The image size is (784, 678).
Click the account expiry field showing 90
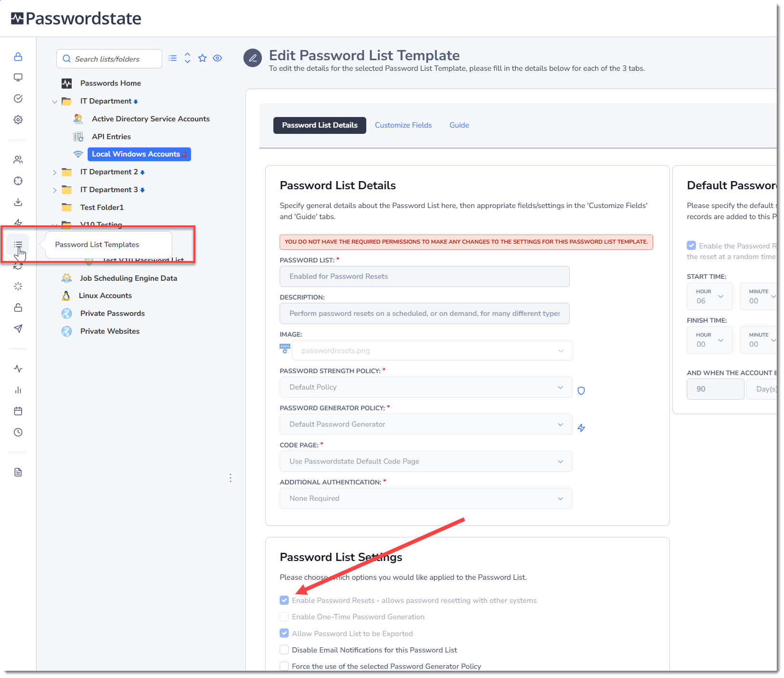pyautogui.click(x=715, y=389)
